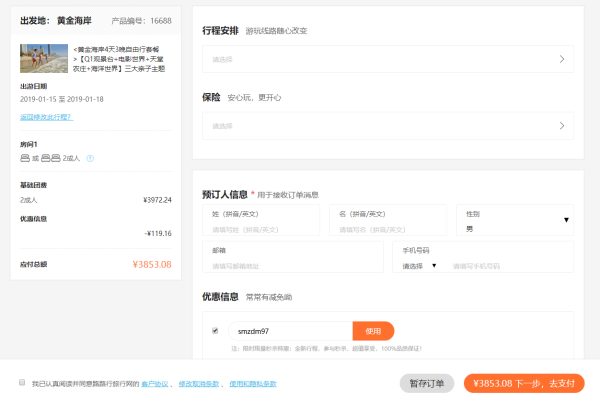Click ¥3853.08 下一步，去支付 button
600x402 pixels.
(524, 383)
